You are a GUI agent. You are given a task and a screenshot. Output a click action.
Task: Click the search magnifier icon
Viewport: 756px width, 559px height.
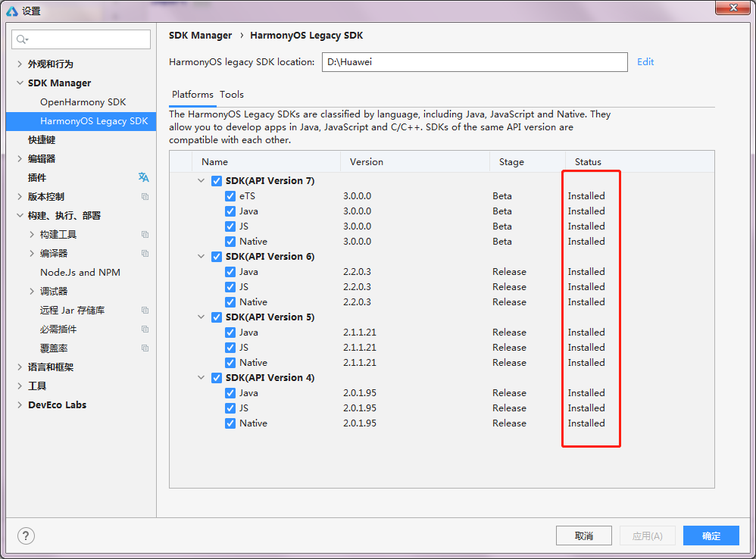(22, 39)
